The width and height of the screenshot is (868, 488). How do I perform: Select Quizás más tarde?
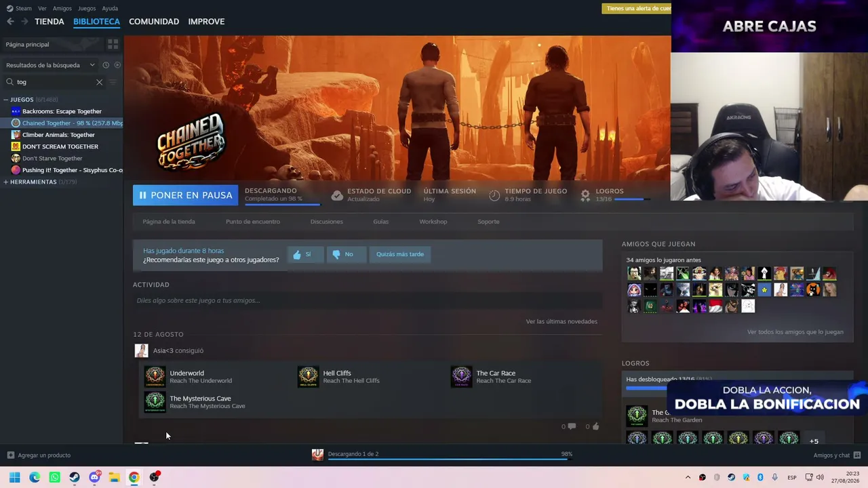coord(400,254)
